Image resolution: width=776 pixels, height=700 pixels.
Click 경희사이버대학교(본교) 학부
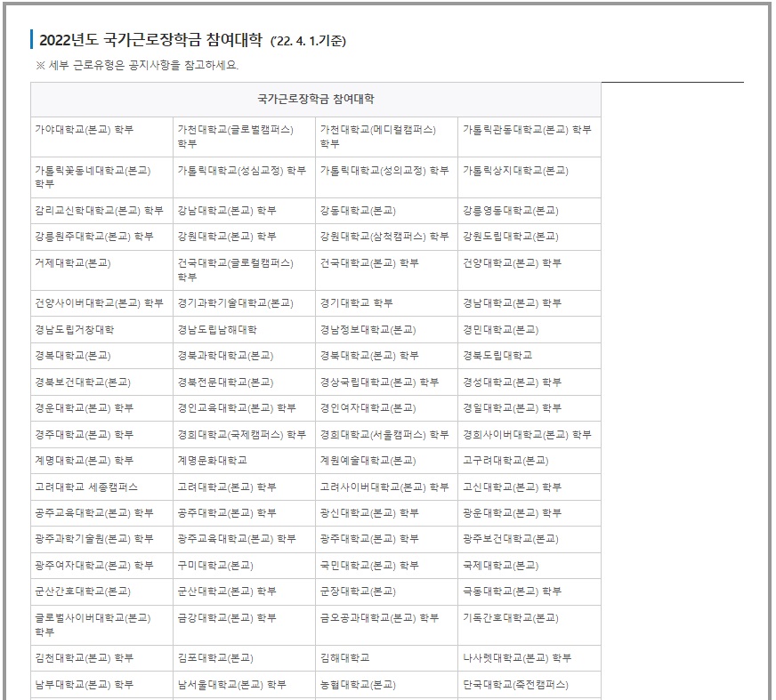click(x=527, y=435)
